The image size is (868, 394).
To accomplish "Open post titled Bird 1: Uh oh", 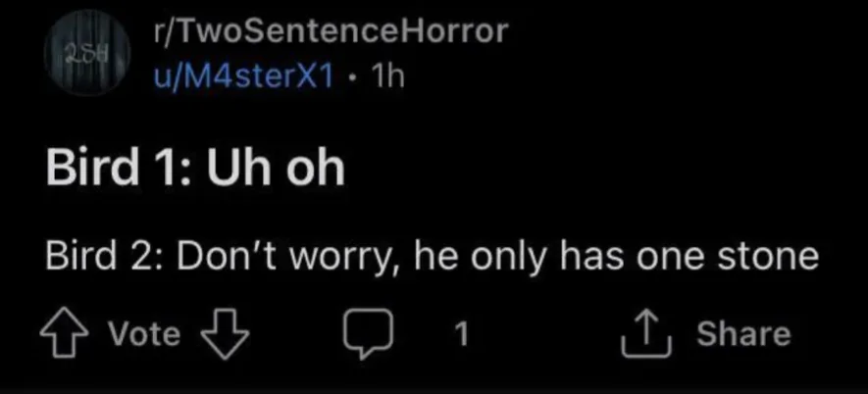I will pos(195,168).
